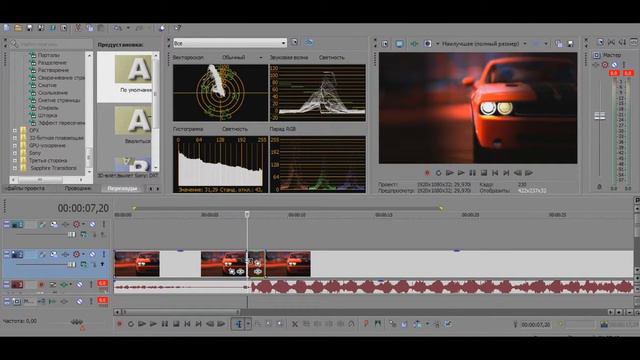Solo the first video track
This screenshot has width=640, height=360.
104,224
